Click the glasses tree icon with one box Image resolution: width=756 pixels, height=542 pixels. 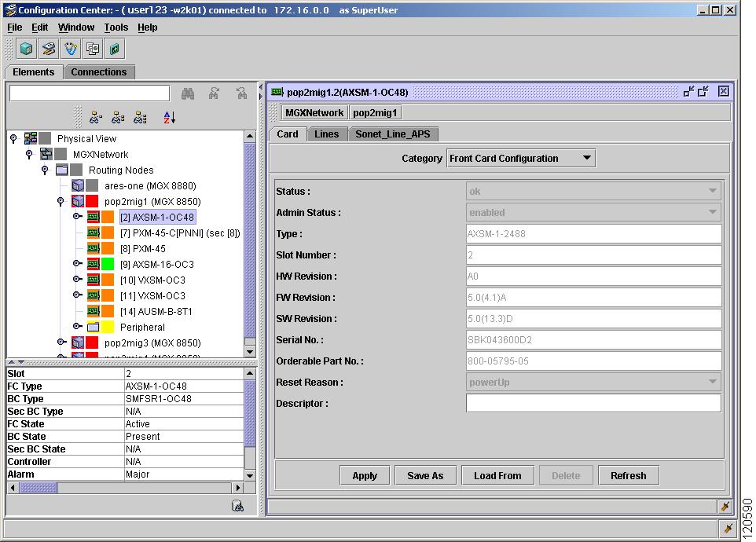click(95, 117)
